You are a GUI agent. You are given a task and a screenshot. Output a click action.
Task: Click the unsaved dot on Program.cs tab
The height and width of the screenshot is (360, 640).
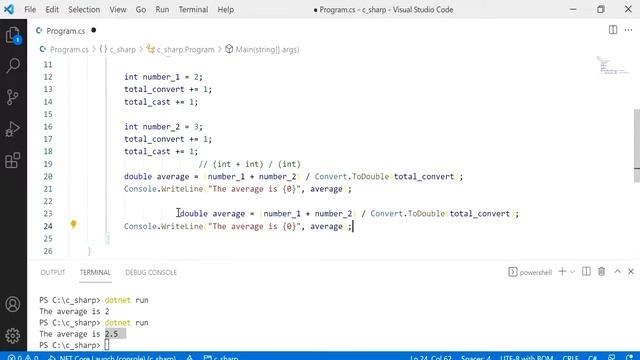(93, 30)
